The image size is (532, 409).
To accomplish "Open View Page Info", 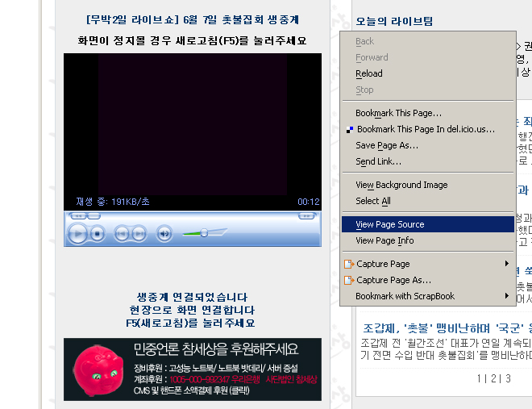I will [x=428, y=240].
